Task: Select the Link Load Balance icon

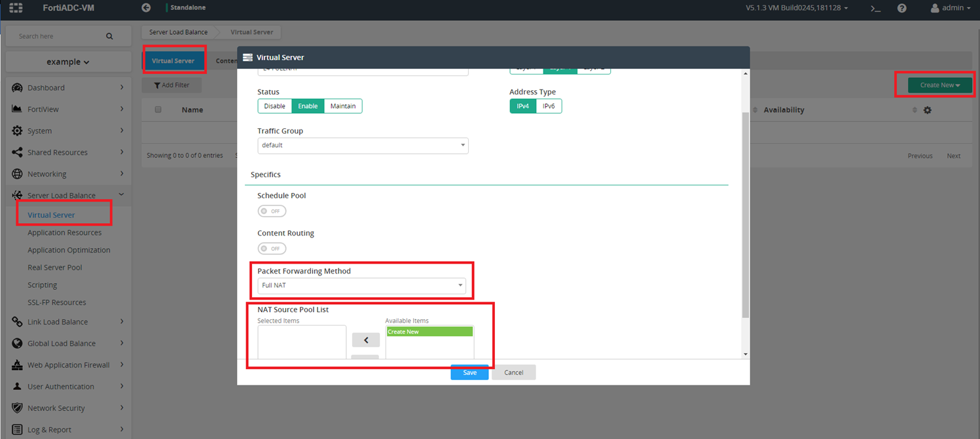Action: tap(16, 321)
